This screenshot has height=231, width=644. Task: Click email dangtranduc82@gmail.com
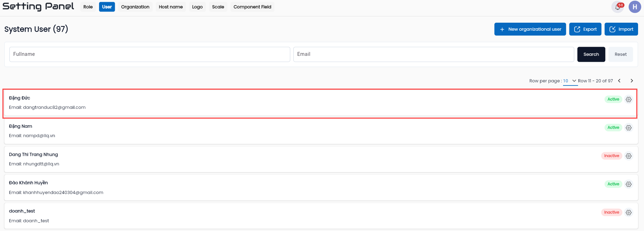coord(54,107)
